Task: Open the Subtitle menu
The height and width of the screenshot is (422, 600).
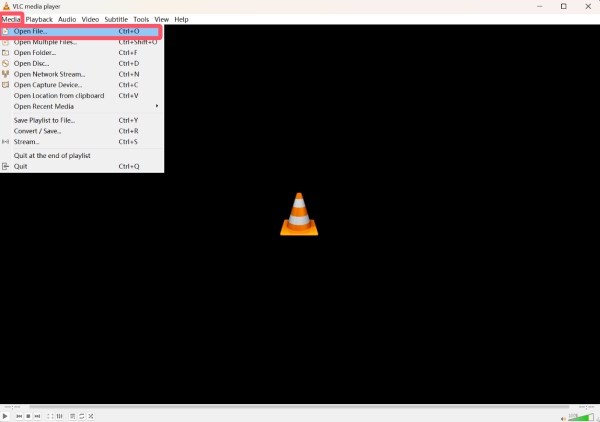Action: point(116,19)
